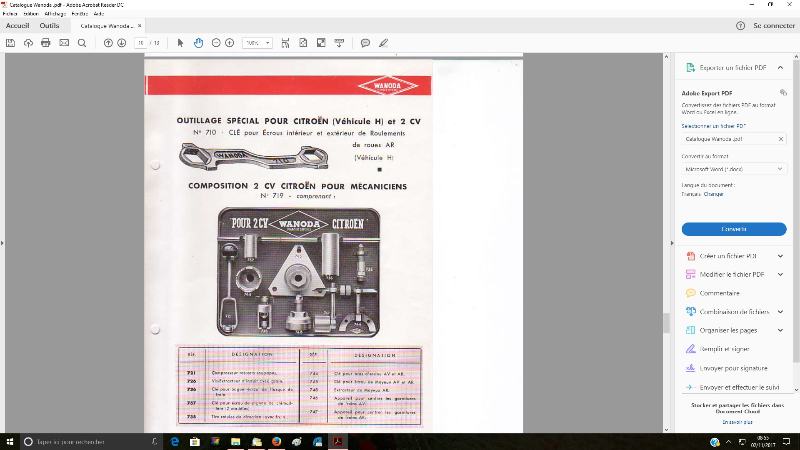The image size is (800, 450).
Task: Open the search magnifier tool
Action: pyautogui.click(x=81, y=43)
